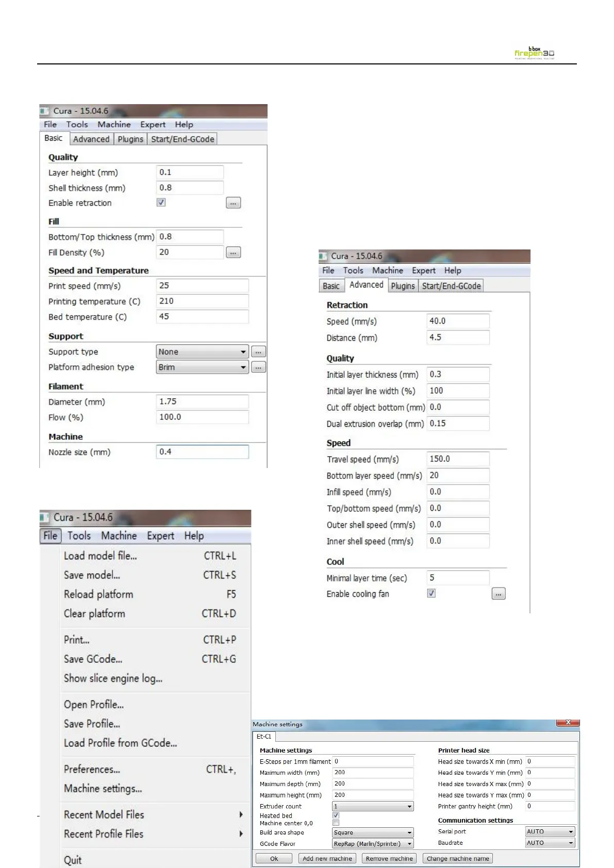
Task: Open Platform adhesion ellipsis button
Action: [258, 367]
